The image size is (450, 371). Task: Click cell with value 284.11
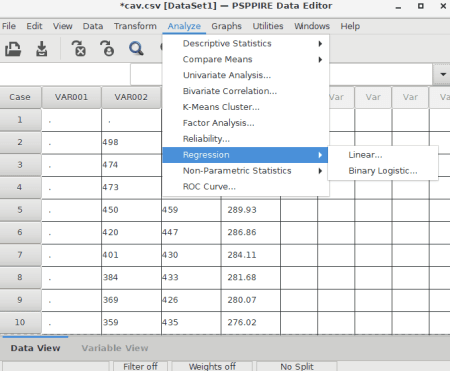251,255
